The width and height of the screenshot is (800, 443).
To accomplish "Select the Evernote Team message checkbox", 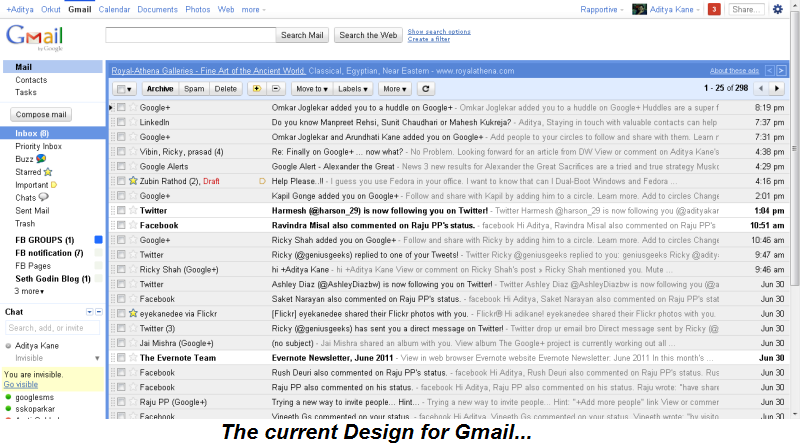I will pyautogui.click(x=121, y=358).
